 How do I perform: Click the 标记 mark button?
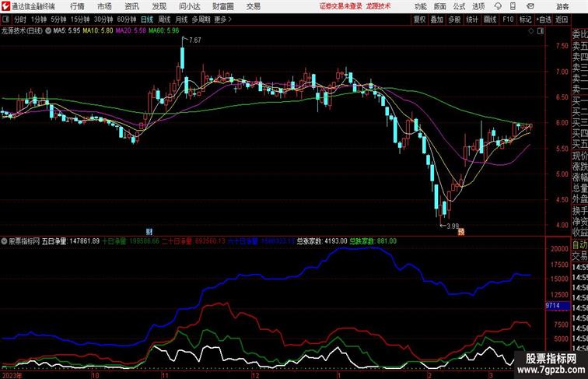(525, 19)
